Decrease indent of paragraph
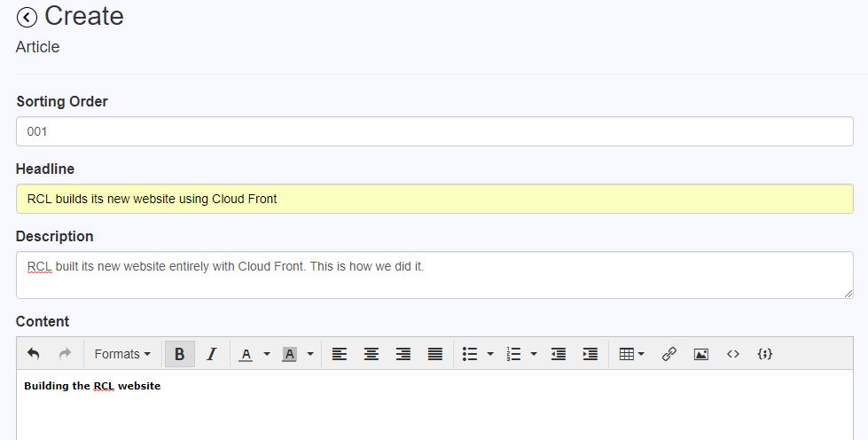The height and width of the screenshot is (440, 868). (x=559, y=354)
